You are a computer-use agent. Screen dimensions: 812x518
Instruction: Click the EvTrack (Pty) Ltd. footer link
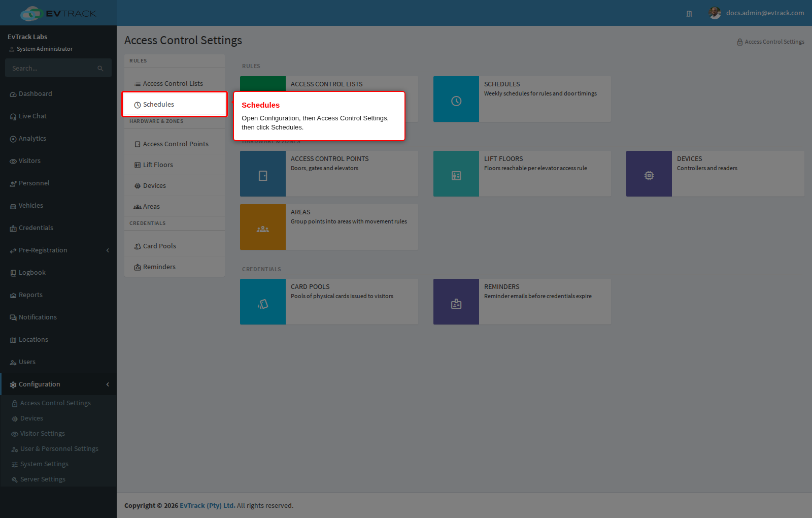207,505
